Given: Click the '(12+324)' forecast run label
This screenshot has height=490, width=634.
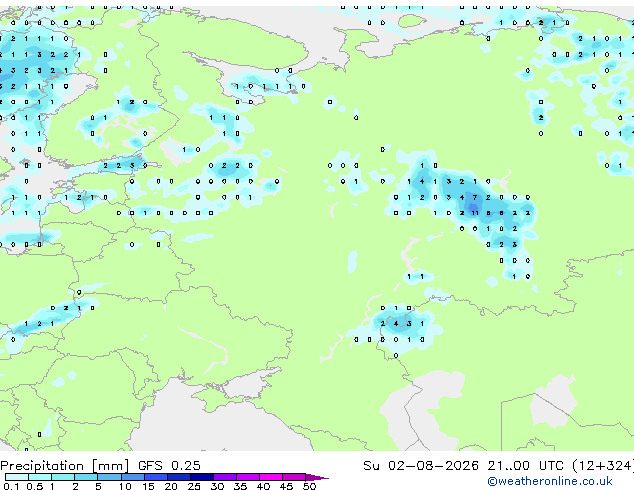Looking at the screenshot, I should (603, 466).
